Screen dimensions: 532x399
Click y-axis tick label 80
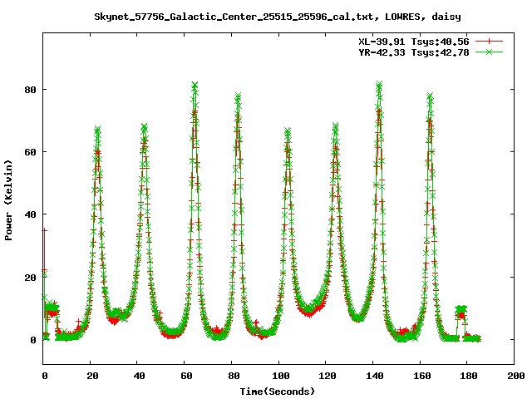tap(30, 90)
